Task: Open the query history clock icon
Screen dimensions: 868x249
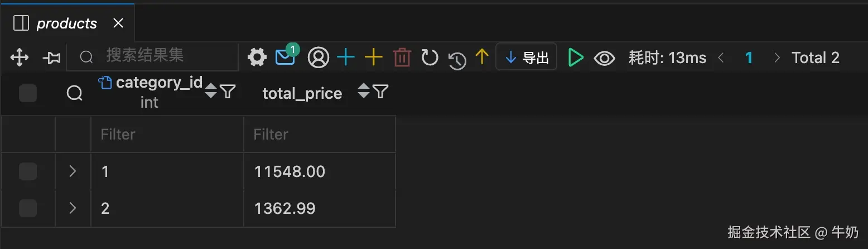Action: 457,60
